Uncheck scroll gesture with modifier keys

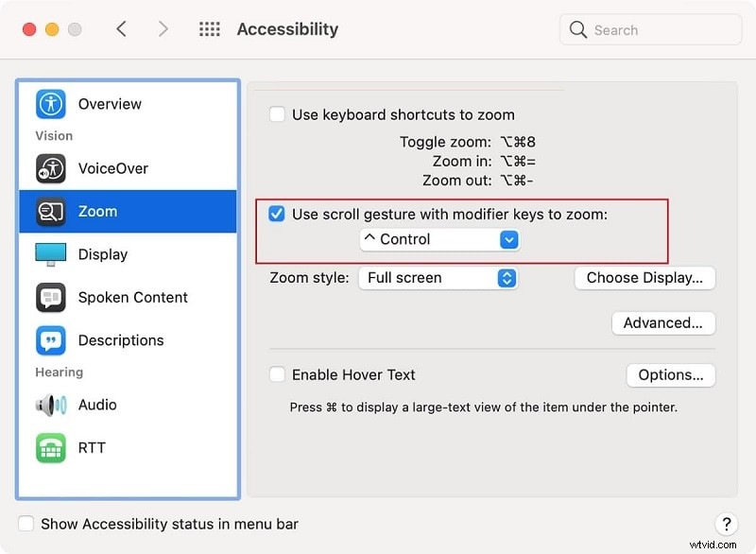click(x=277, y=214)
